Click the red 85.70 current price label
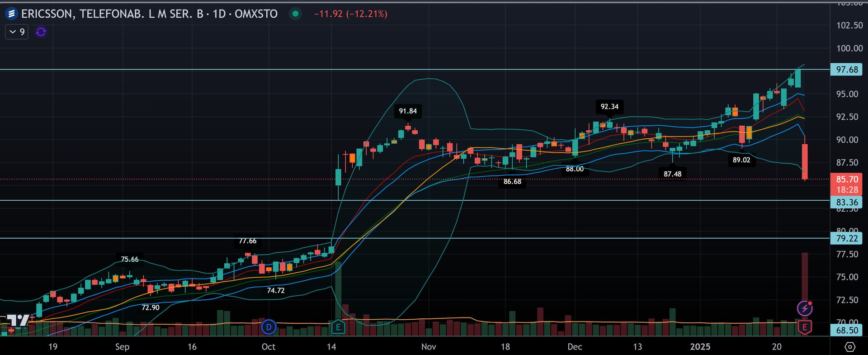The image size is (868, 355). 846,180
